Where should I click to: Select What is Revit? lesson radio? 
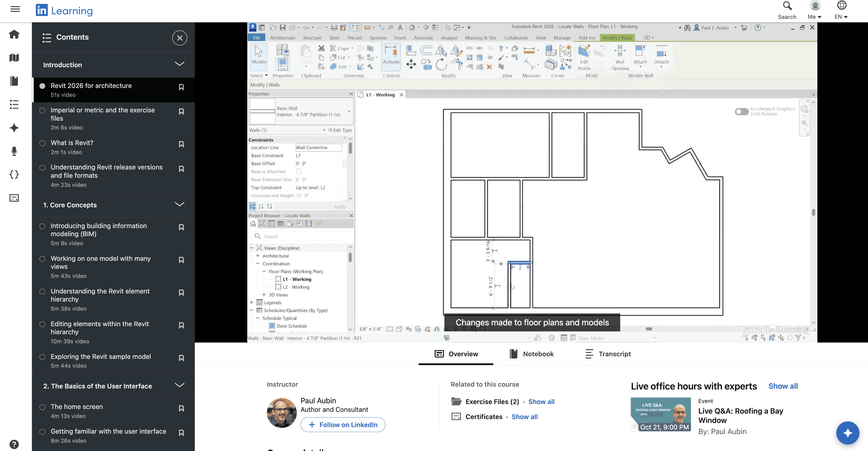point(42,143)
